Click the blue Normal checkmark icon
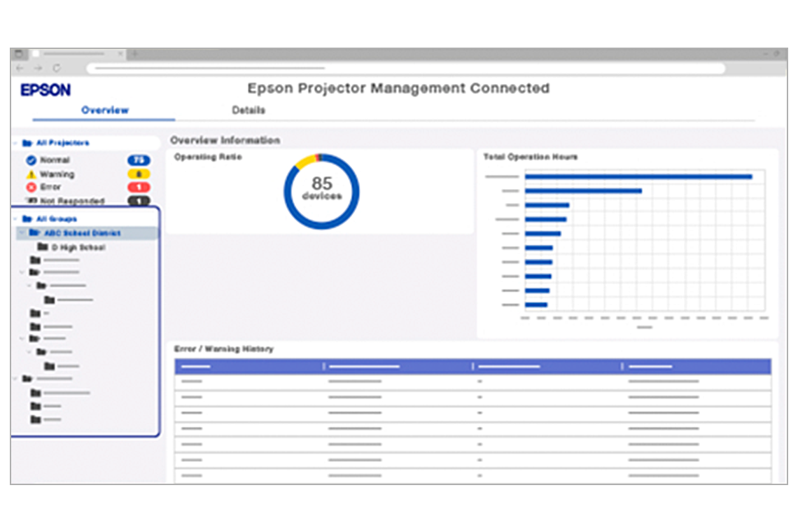The image size is (798, 532). 31,160
